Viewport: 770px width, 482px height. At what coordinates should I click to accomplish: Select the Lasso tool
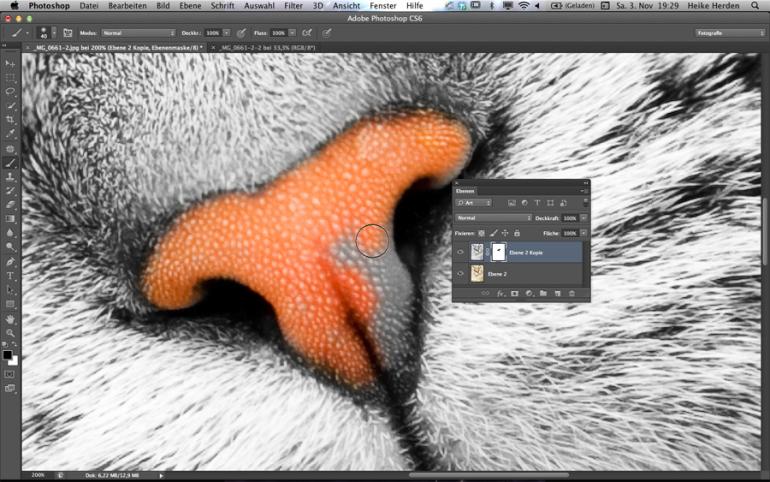pyautogui.click(x=10, y=91)
